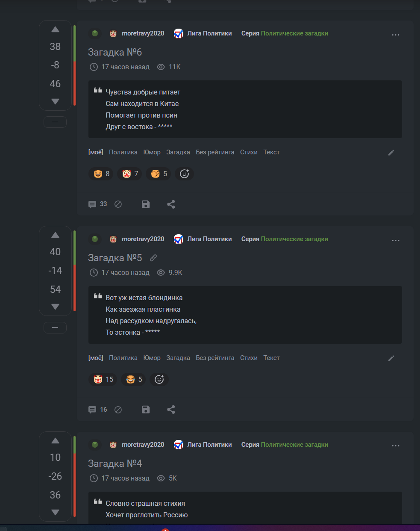Open three-dot menu of Загадка №4 post

click(x=396, y=446)
